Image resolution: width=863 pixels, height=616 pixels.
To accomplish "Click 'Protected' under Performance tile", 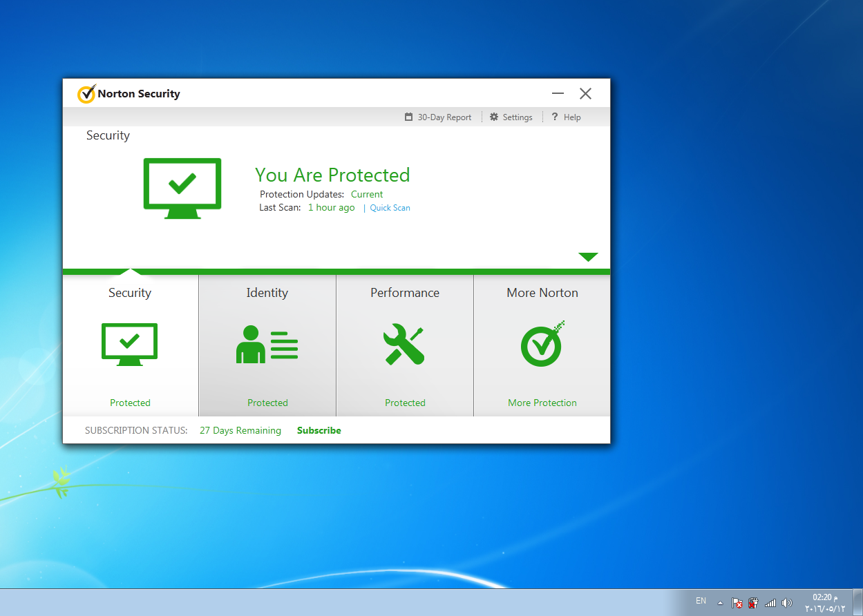I will click(x=405, y=403).
